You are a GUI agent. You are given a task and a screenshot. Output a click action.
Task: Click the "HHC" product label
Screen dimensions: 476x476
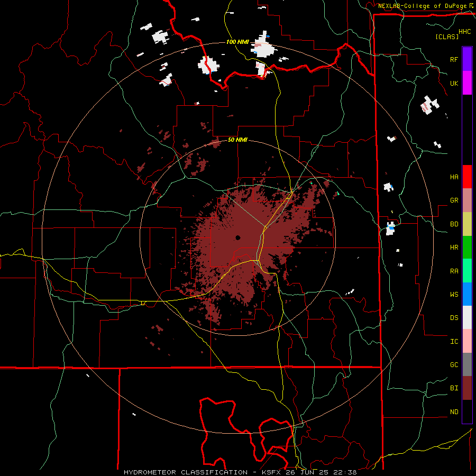coord(464,32)
